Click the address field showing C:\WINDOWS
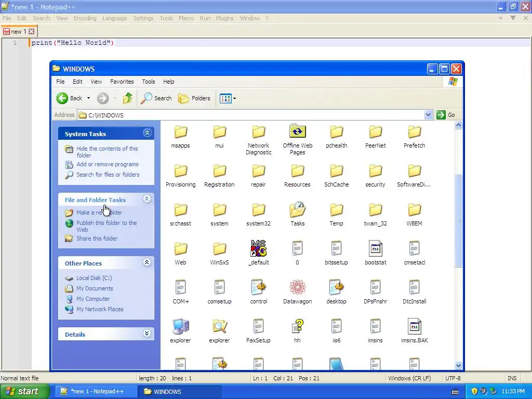532x399 pixels. [251, 115]
